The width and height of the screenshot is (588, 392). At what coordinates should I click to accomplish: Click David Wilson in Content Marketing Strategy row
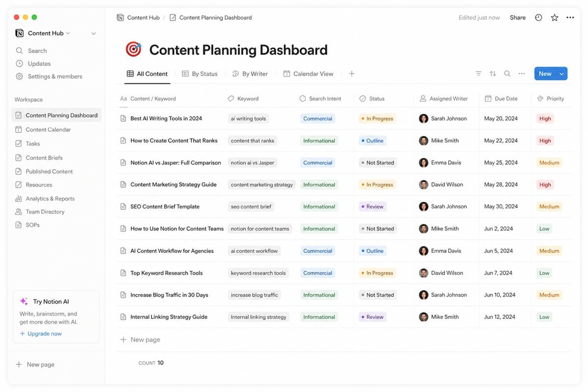pyautogui.click(x=441, y=185)
